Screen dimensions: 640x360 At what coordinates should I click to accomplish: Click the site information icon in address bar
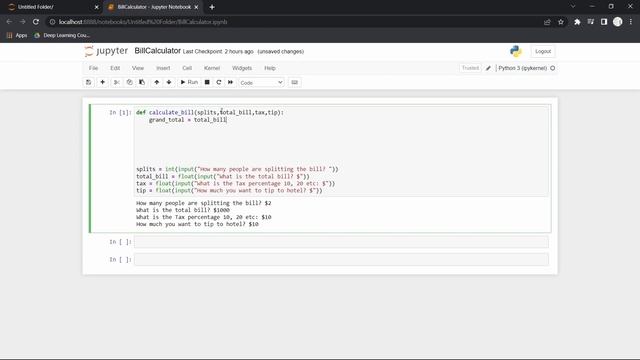tap(52, 22)
